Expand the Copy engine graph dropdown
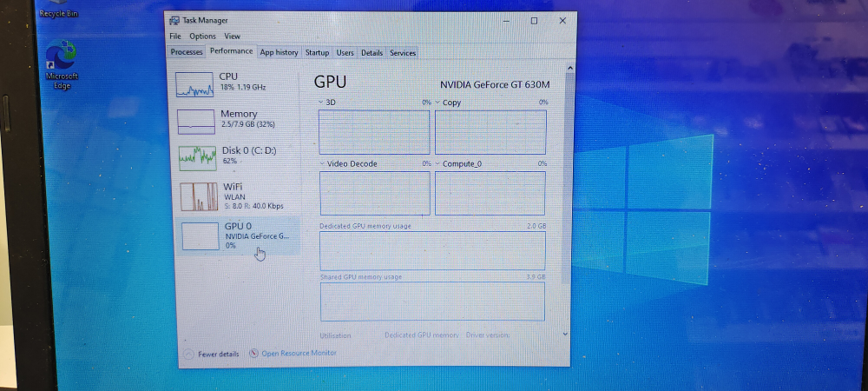This screenshot has height=391, width=868. point(437,103)
